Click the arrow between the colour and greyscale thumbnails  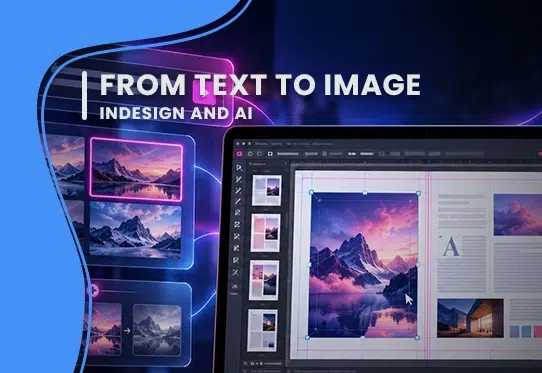127,331
